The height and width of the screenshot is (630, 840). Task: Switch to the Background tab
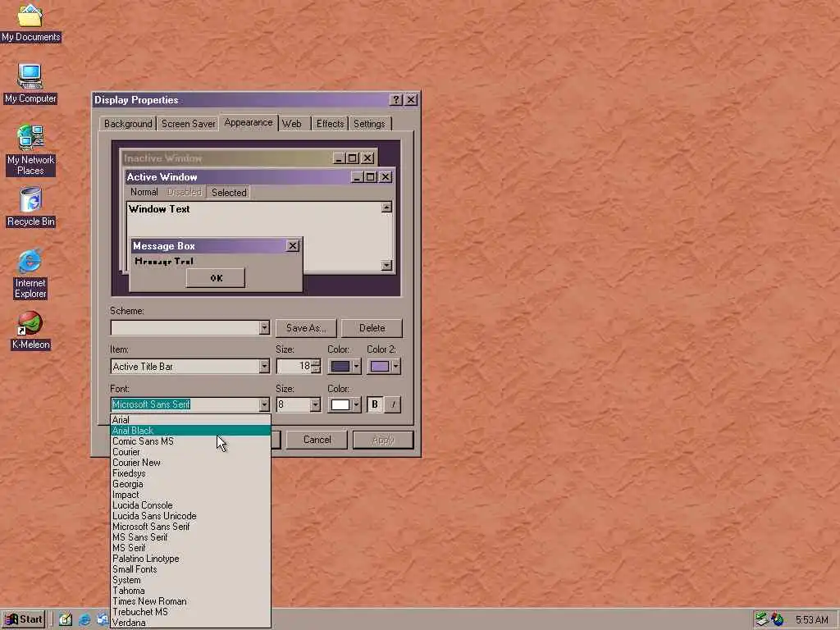(128, 124)
